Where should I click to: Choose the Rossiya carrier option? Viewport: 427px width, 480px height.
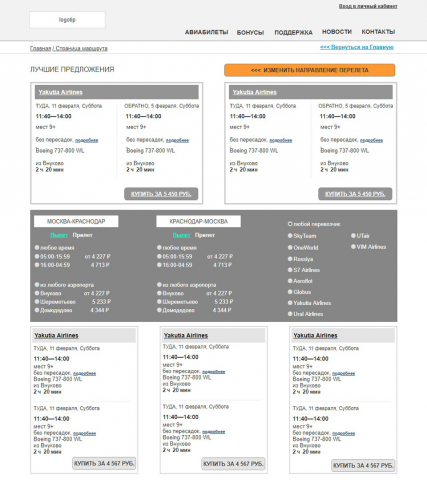(x=300, y=259)
